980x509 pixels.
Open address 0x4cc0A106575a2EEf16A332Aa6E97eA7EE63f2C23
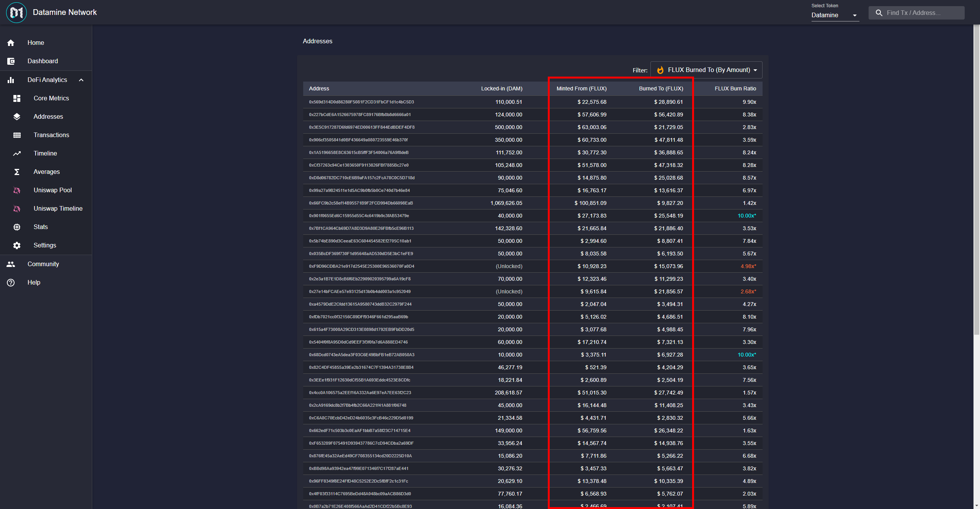coord(360,393)
